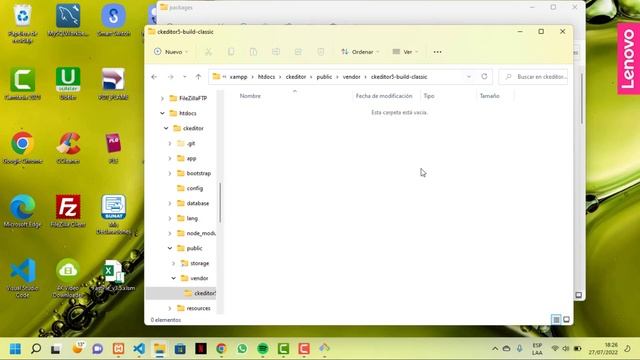640x360 pixels.
Task: Open Netflix from the taskbar
Action: click(x=200, y=349)
